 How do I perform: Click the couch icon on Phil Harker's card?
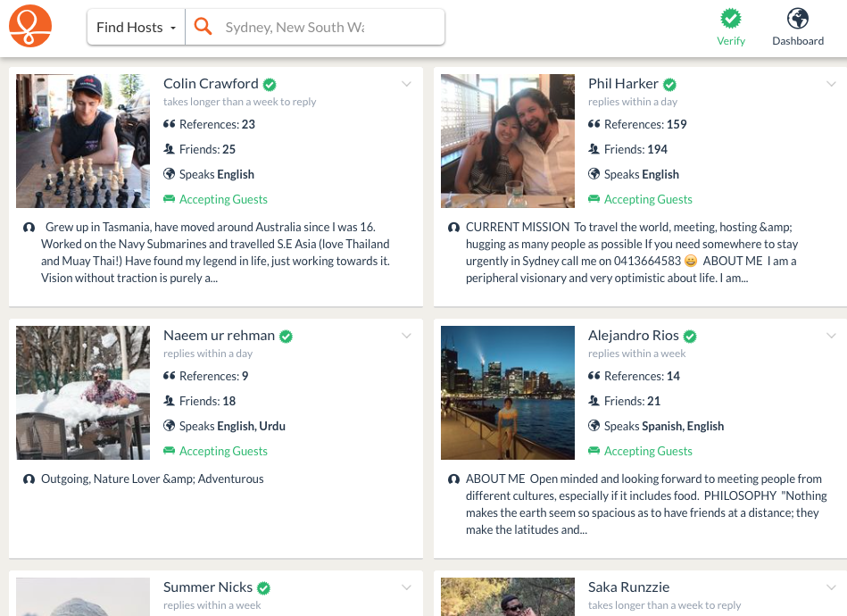tap(594, 199)
